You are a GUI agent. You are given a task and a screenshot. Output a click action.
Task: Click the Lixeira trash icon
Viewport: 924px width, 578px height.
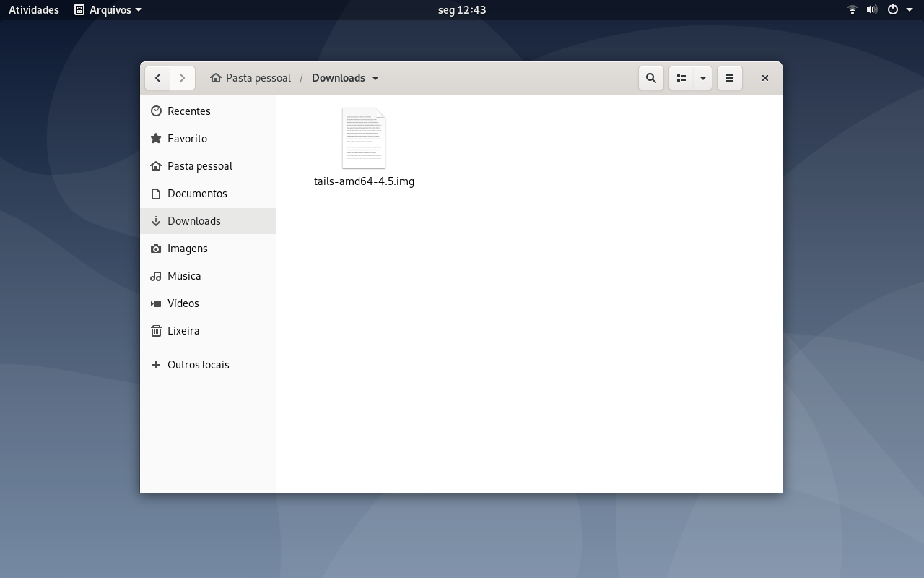[156, 331]
